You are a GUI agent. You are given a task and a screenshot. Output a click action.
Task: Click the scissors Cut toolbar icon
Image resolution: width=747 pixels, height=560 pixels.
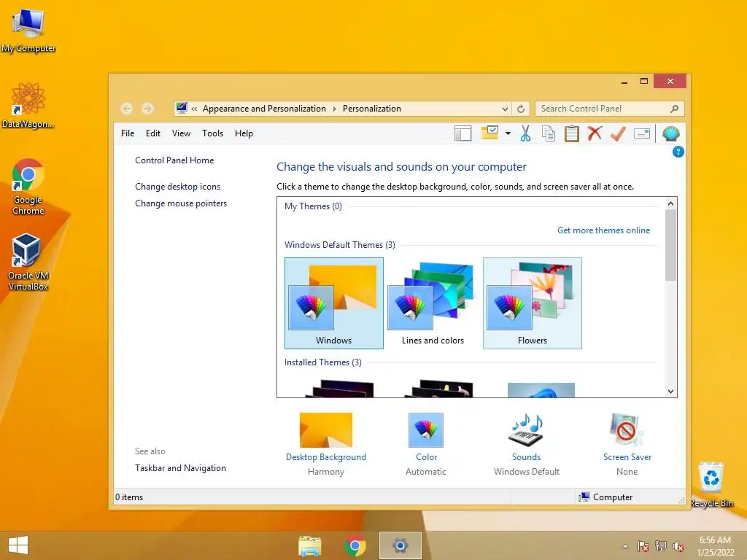(525, 134)
